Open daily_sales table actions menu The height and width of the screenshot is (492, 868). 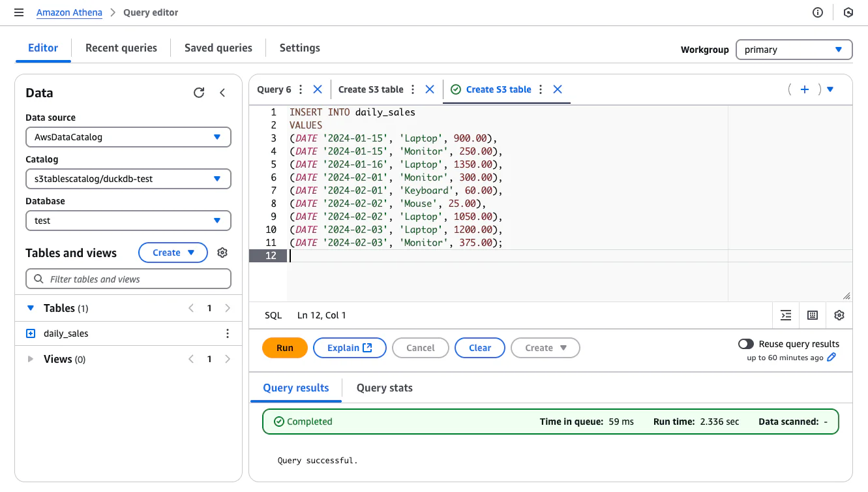(x=228, y=333)
